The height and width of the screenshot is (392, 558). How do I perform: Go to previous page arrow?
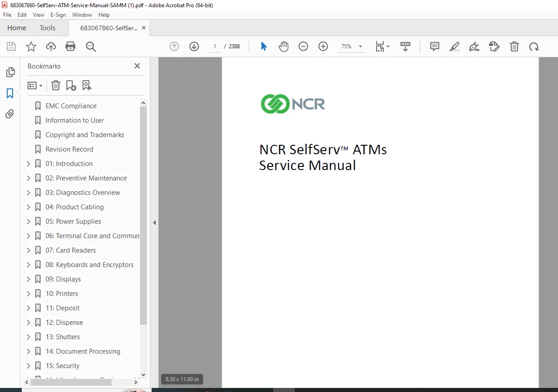[174, 46]
